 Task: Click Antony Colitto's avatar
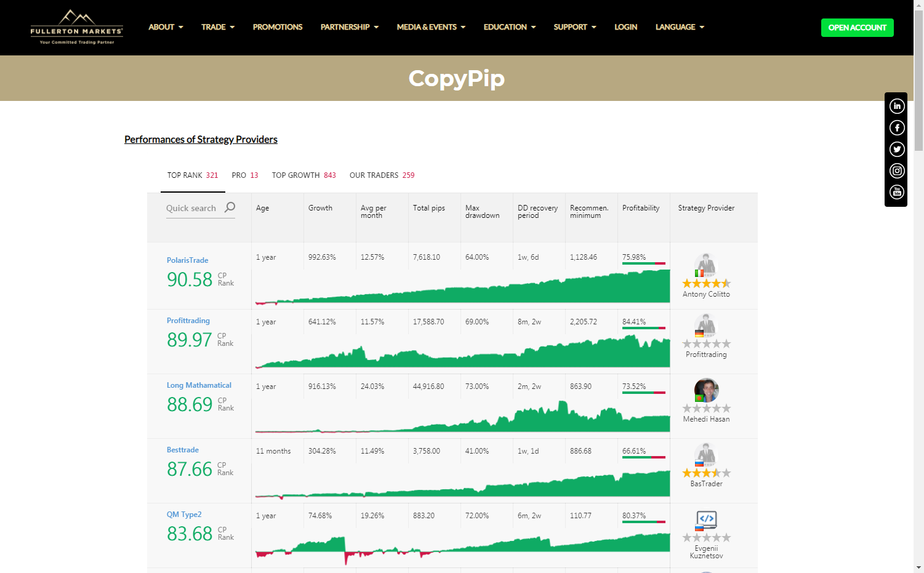[x=706, y=265]
